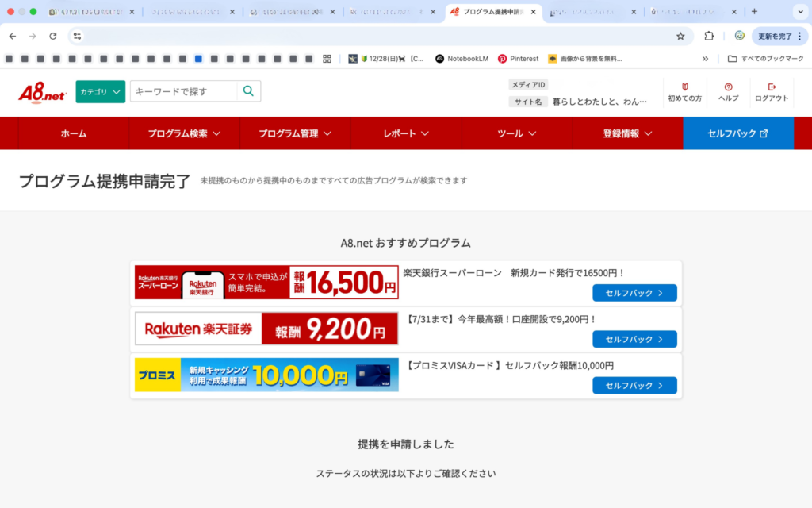Bookmark this page with star icon
812x508 pixels.
(x=680, y=37)
